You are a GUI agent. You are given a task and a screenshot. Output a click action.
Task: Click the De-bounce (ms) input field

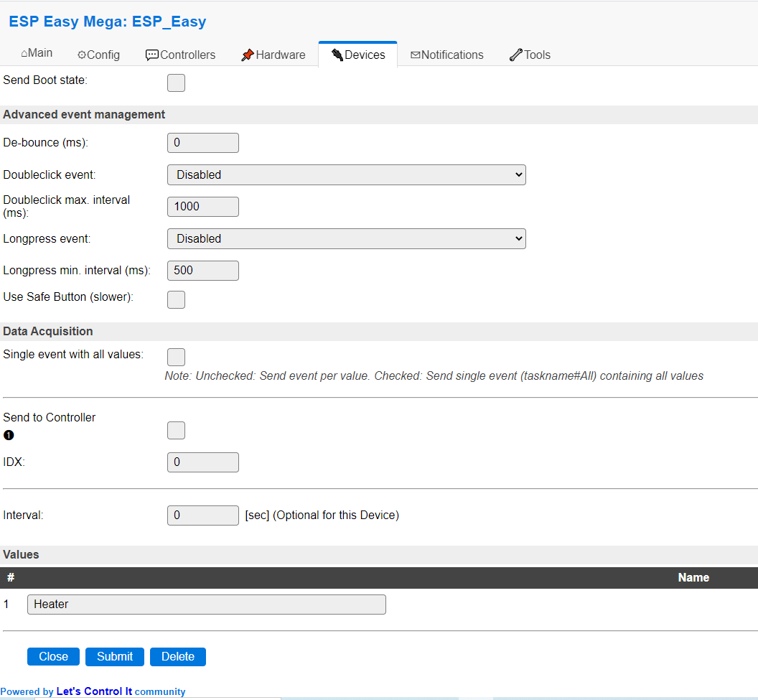pos(203,143)
